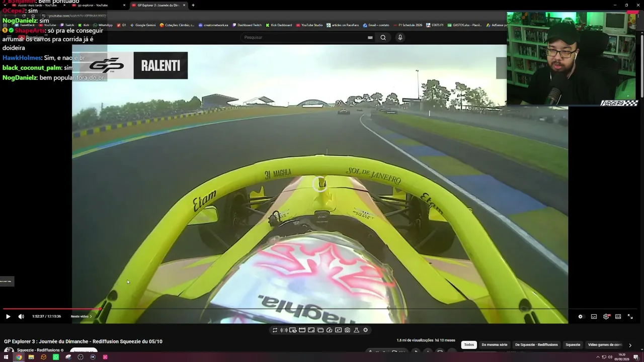This screenshot has height=362, width=644.
Task: Open the 'creatornetwork.ea' bookmark
Action: coord(214,25)
